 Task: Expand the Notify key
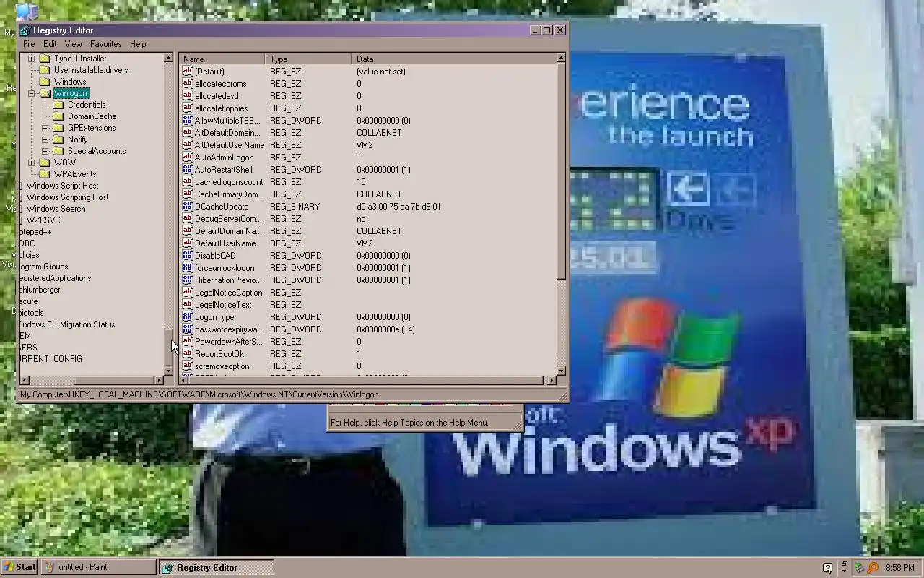pos(45,139)
